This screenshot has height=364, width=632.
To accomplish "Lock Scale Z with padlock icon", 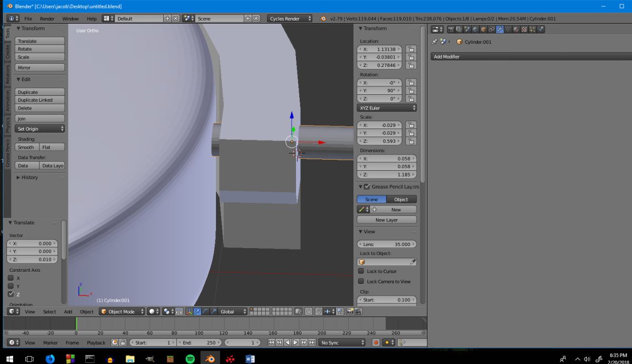I will pyautogui.click(x=411, y=141).
